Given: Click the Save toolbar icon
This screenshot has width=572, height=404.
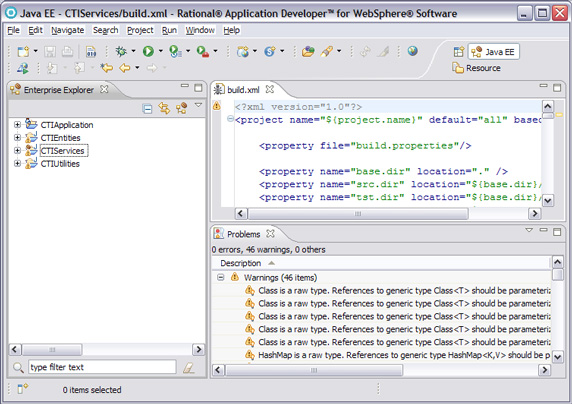Looking at the screenshot, I should click(50, 51).
